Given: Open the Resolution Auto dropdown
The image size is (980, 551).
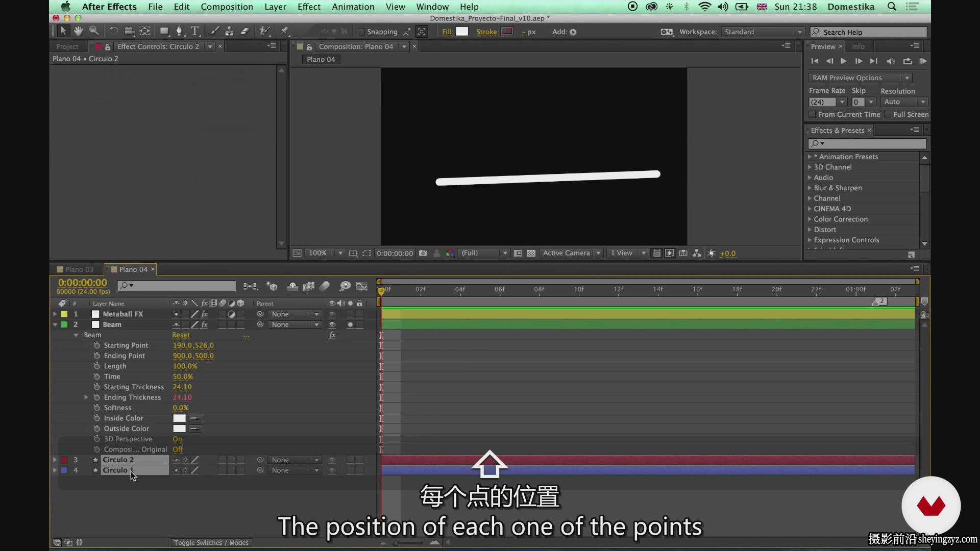Looking at the screenshot, I should point(904,102).
